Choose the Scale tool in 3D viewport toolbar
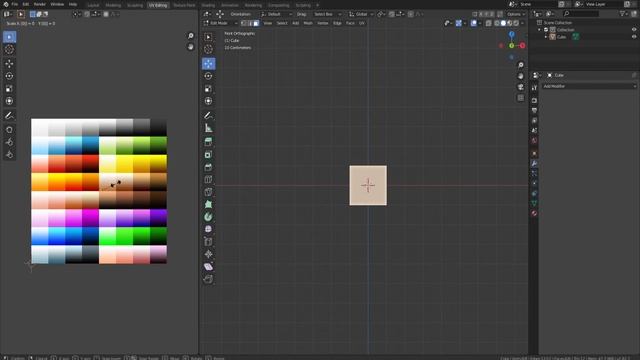This screenshot has width=640, height=360. click(208, 89)
